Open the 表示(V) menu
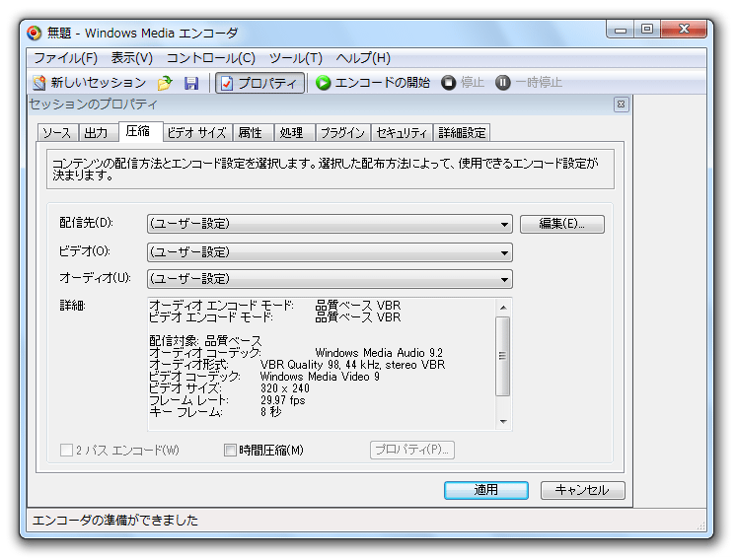This screenshot has width=736, height=560. 132,58
